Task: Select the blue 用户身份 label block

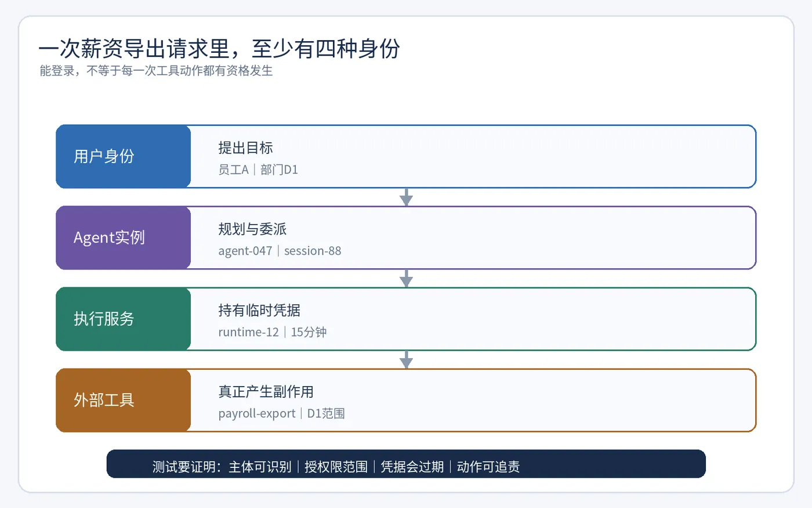Action: click(124, 156)
